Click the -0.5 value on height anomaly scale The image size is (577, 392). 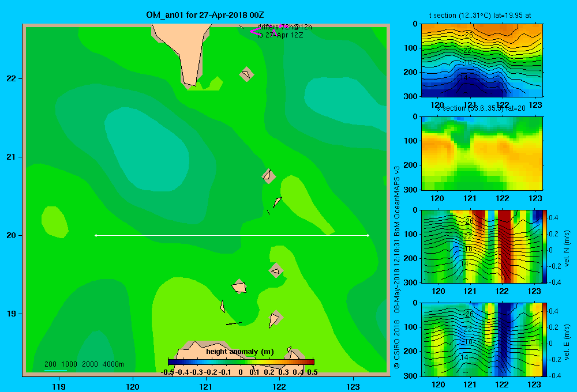pos(168,372)
